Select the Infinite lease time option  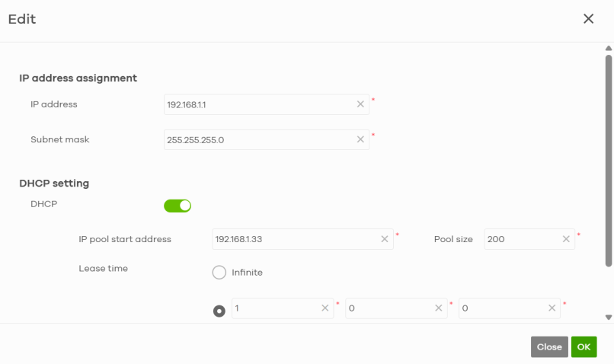[x=219, y=273]
